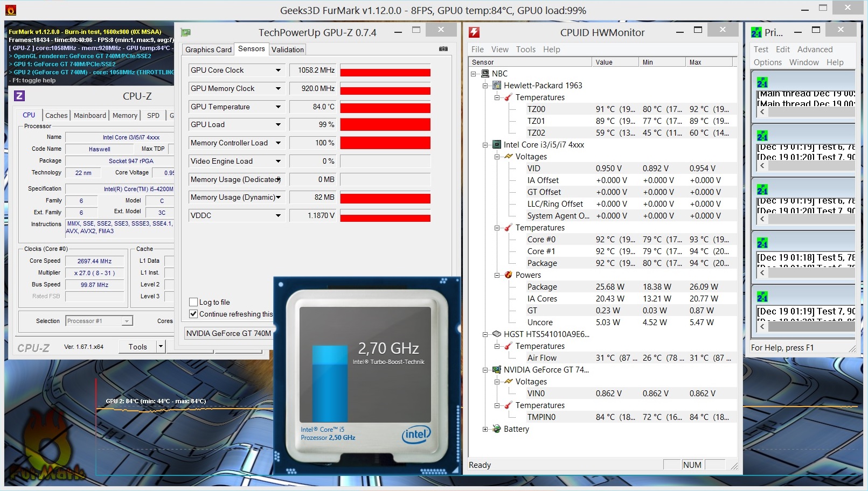The width and height of the screenshot is (868, 491).
Task: Click the Intel Core i3/i5/i7 processor chip icon
Action: pyautogui.click(x=497, y=144)
